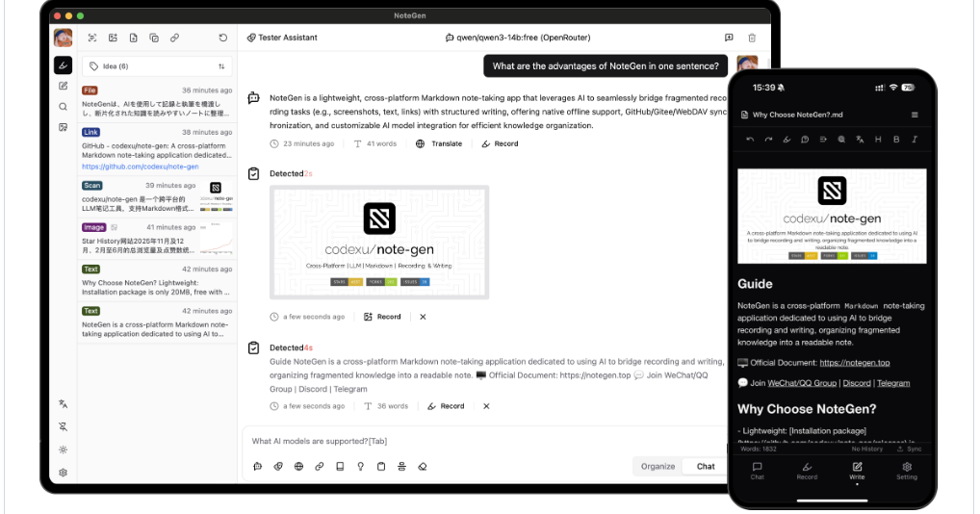Screen dimensions: 980x514
Task: Open the Idea (6) tag selector
Action: point(157,66)
